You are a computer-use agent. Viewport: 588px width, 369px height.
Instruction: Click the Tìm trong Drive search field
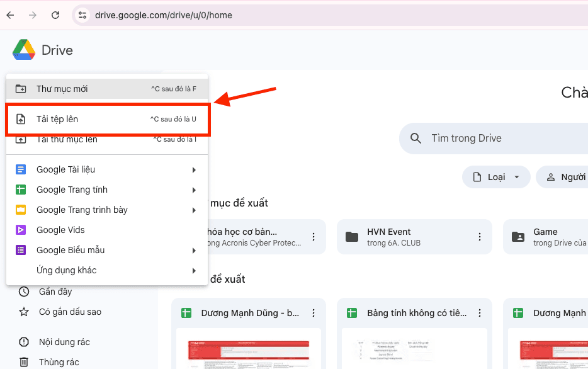coord(494,139)
